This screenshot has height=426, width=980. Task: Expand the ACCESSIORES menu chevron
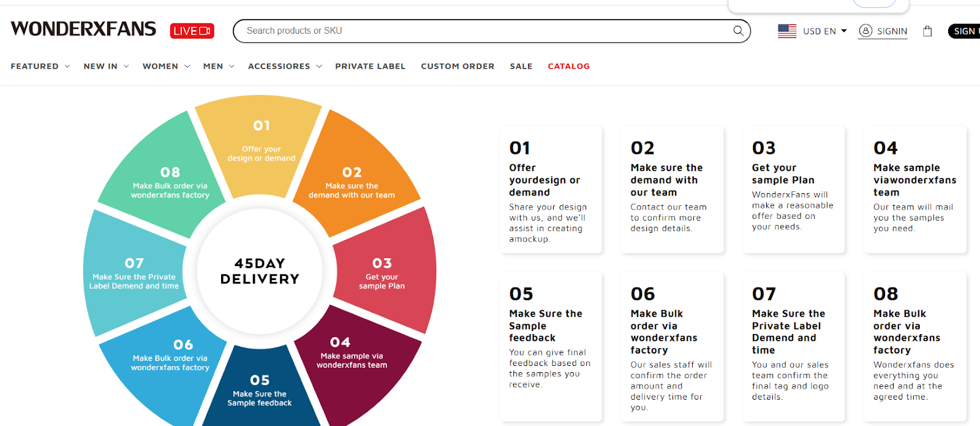point(319,66)
